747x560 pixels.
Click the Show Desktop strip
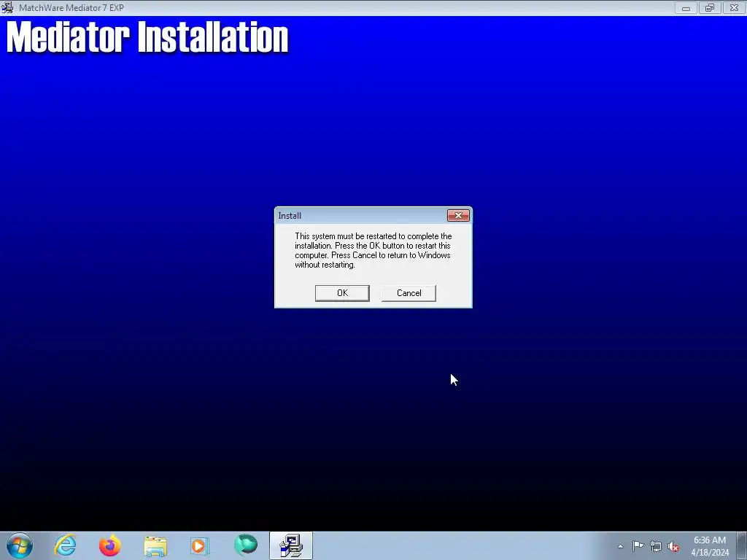[742, 545]
